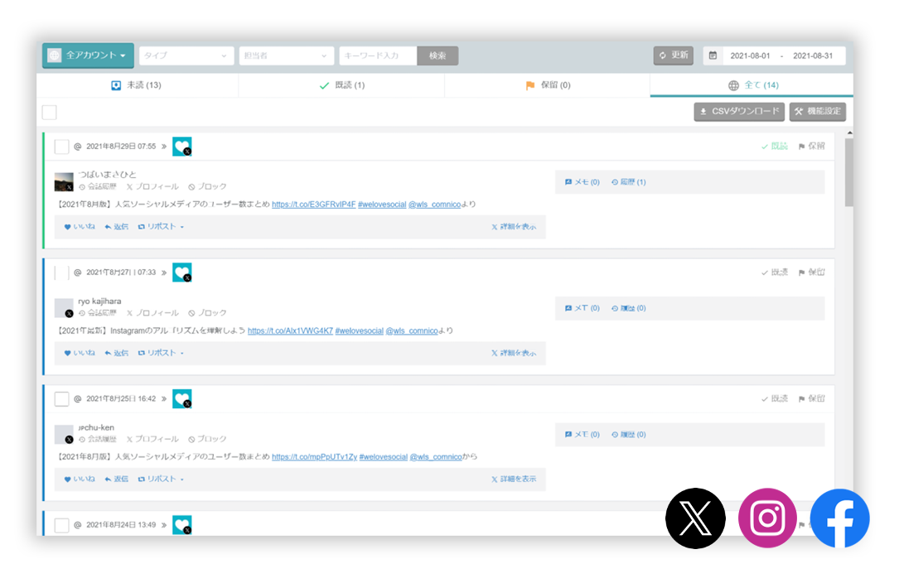Reply to the つばいまさひと post with 返信

point(116,227)
